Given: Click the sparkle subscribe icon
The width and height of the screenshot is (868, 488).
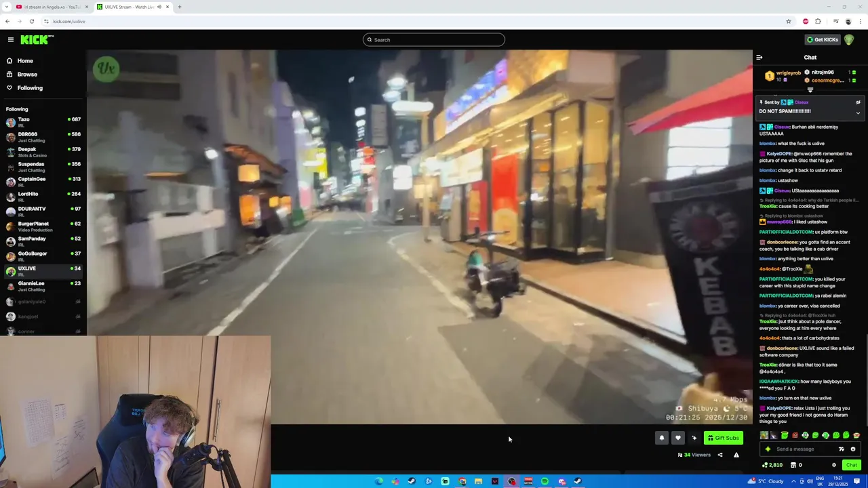Looking at the screenshot, I should pos(694,438).
